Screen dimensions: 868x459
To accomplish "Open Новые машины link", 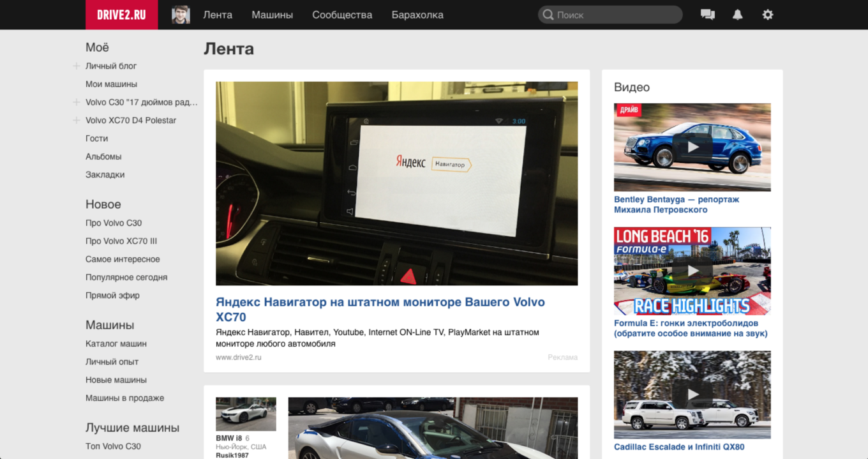I will coord(116,380).
